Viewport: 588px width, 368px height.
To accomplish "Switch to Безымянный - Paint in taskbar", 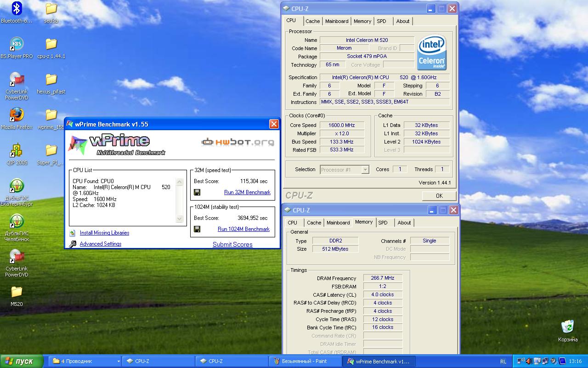I will click(305, 361).
